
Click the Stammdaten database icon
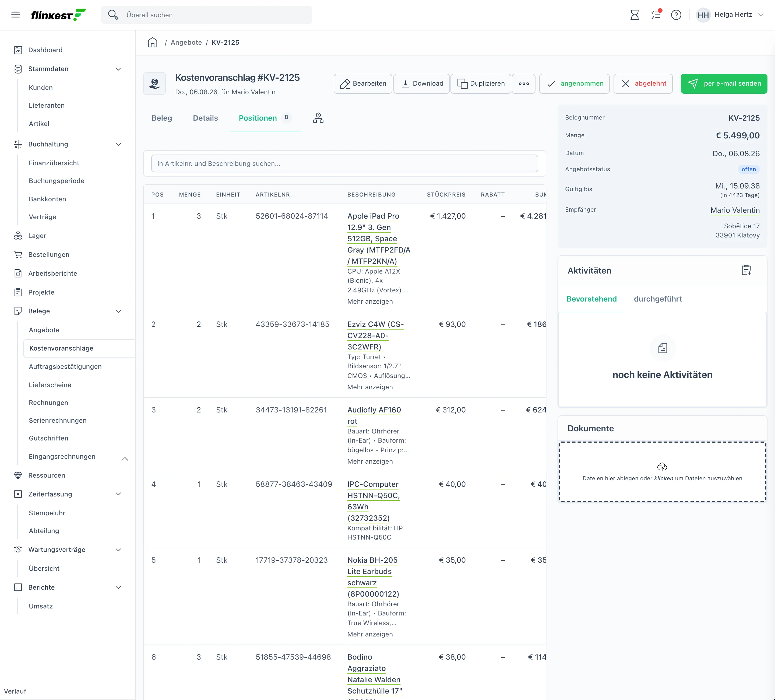point(18,69)
